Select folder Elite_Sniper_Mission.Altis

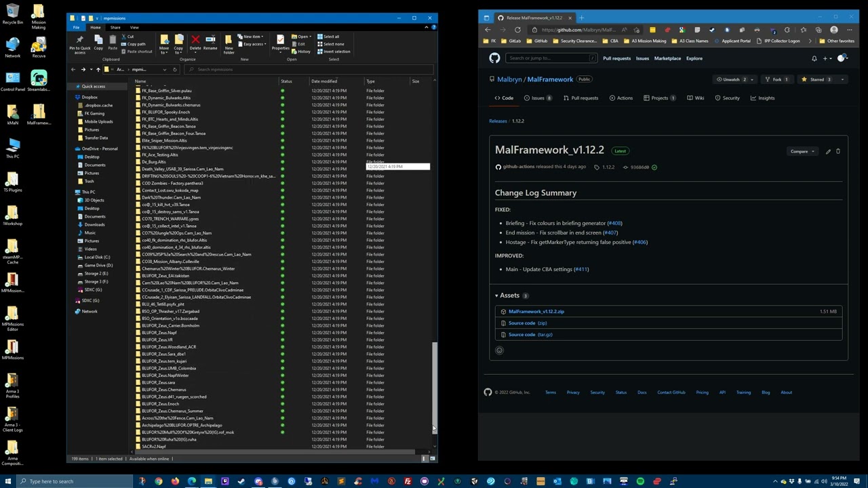[x=164, y=140]
